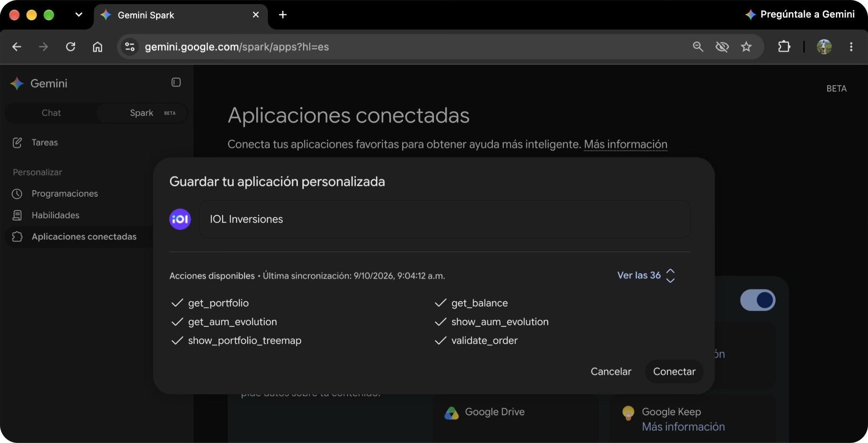Click the Programaciones clock icon

tap(17, 194)
